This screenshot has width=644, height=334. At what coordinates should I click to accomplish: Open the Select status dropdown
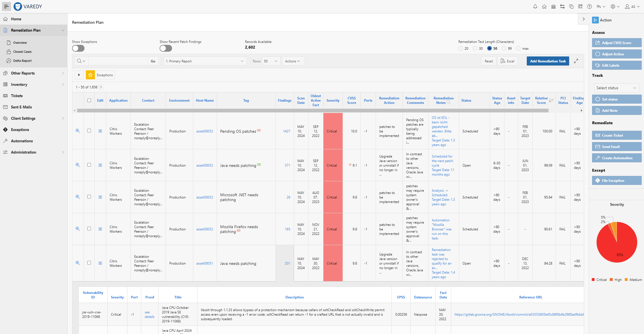[x=617, y=88]
